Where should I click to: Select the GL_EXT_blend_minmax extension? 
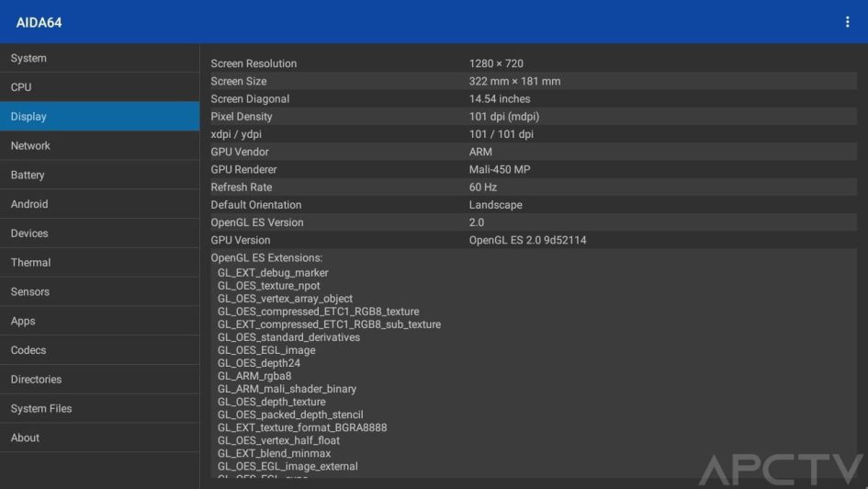[274, 453]
